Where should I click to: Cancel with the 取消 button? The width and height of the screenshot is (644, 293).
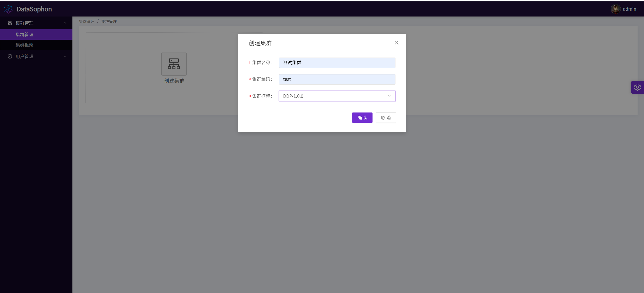tap(386, 118)
